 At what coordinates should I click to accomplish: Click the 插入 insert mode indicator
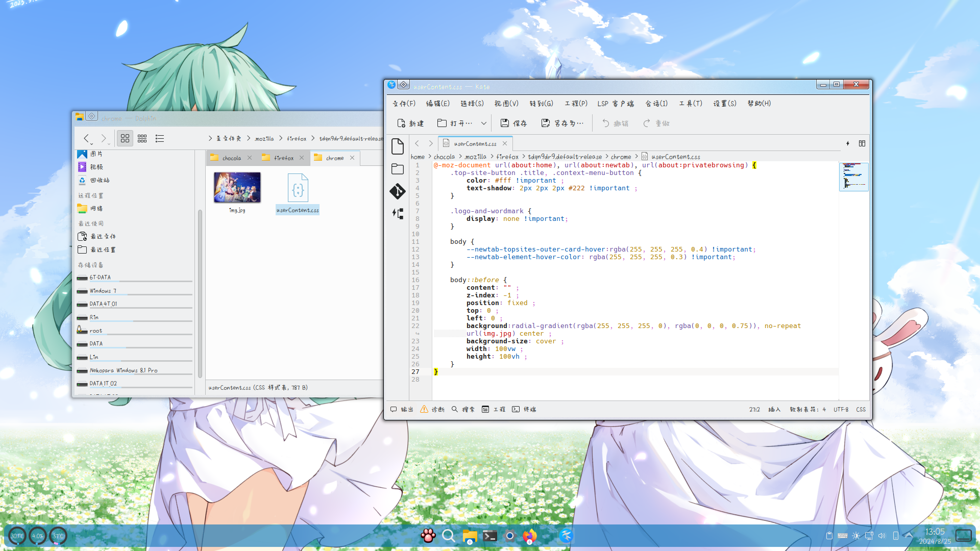coord(774,409)
